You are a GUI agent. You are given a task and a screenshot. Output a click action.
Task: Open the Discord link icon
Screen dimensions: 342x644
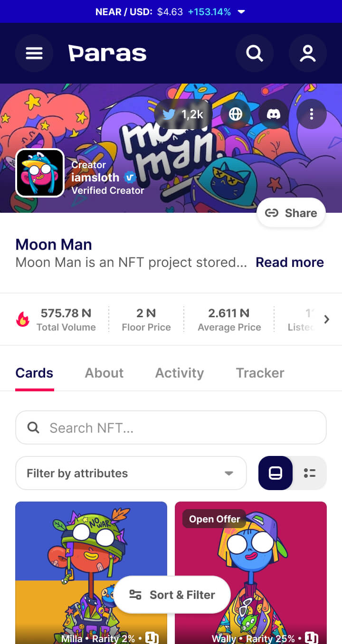tap(274, 114)
